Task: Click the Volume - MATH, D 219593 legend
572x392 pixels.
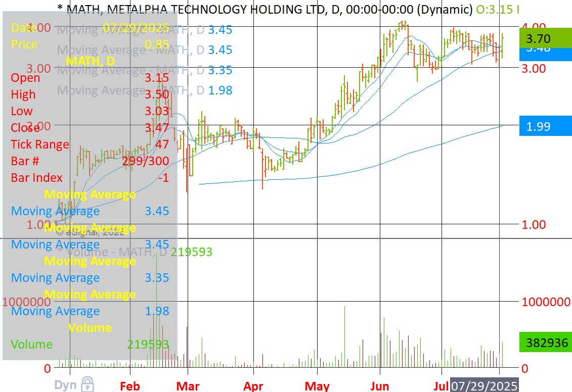Action: click(135, 252)
